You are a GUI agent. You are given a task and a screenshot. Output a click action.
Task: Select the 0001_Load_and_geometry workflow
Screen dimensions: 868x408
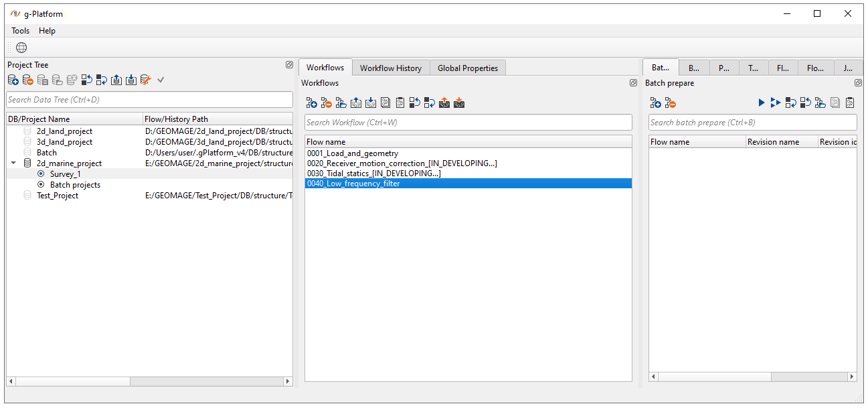pos(353,153)
